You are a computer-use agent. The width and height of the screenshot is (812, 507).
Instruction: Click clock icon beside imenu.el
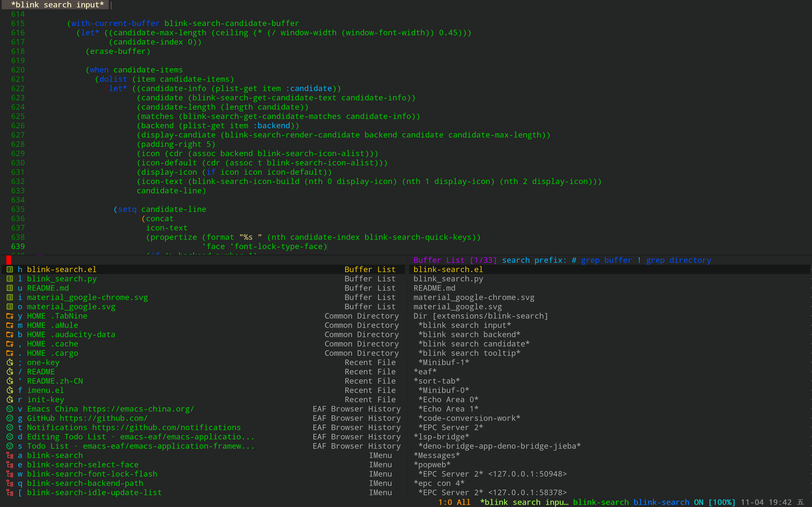(x=10, y=390)
